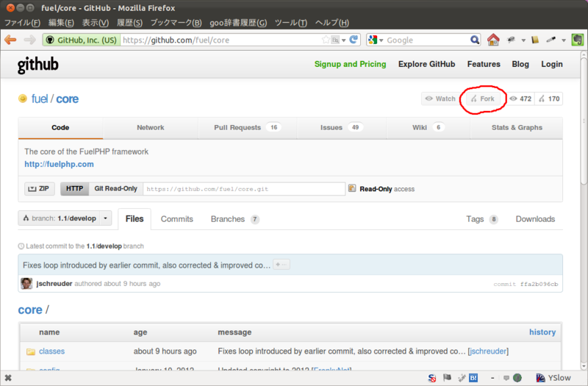The height and width of the screenshot is (386, 588).
Task: Reload the page with the refresh icon
Action: [354, 40]
